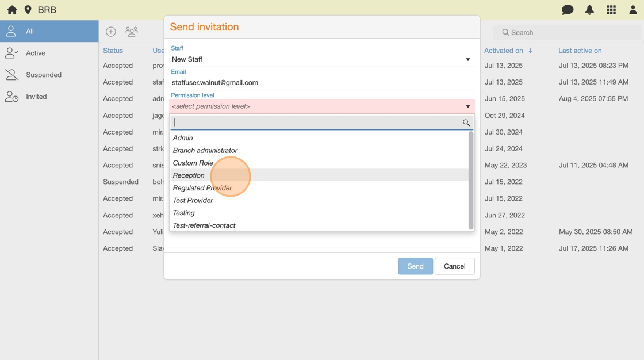This screenshot has height=360, width=644.
Task: Switch to the Active users tab
Action: [x=35, y=53]
